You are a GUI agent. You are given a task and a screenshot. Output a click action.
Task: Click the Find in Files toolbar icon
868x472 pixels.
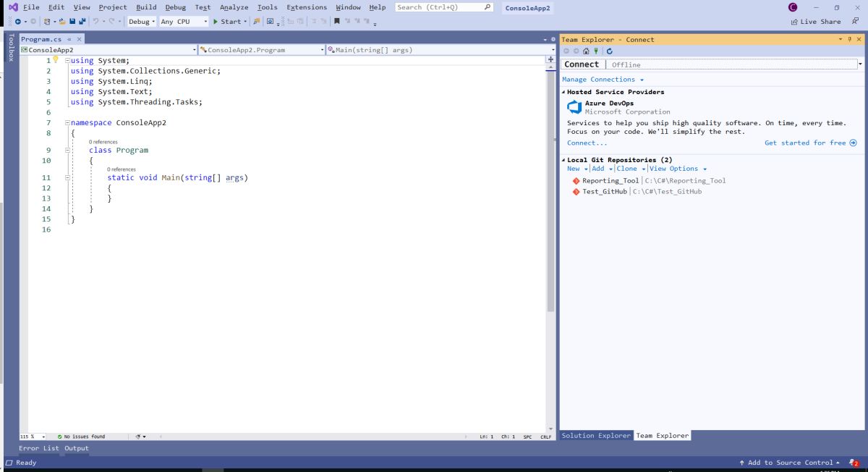(x=256, y=22)
